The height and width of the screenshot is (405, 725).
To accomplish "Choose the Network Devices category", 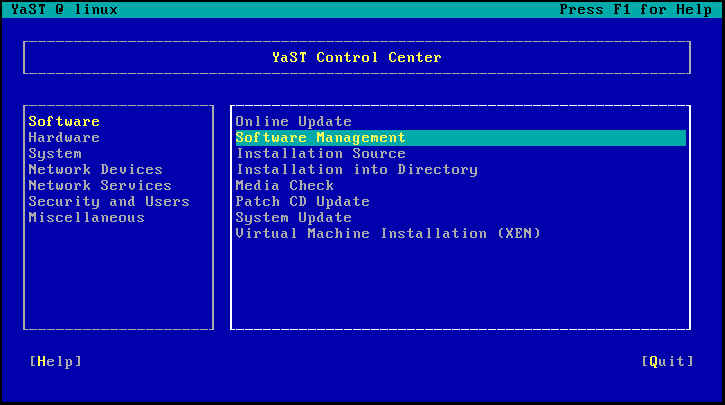I will (x=95, y=170).
